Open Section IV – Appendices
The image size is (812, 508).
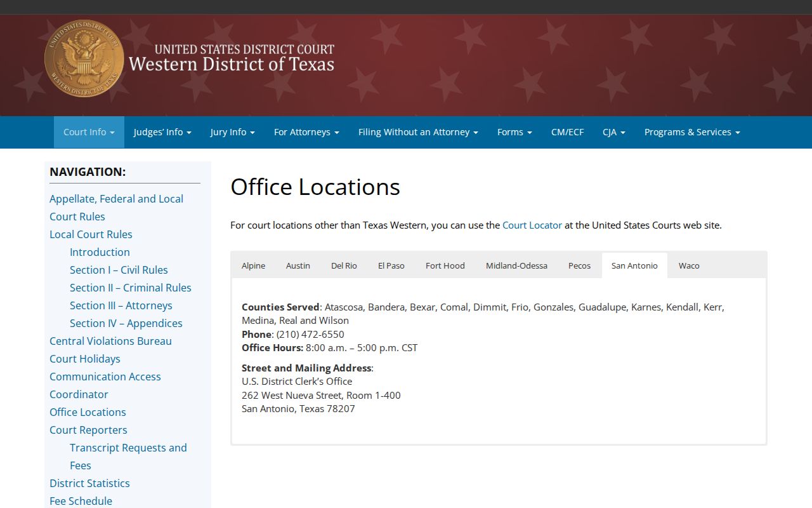coord(126,323)
